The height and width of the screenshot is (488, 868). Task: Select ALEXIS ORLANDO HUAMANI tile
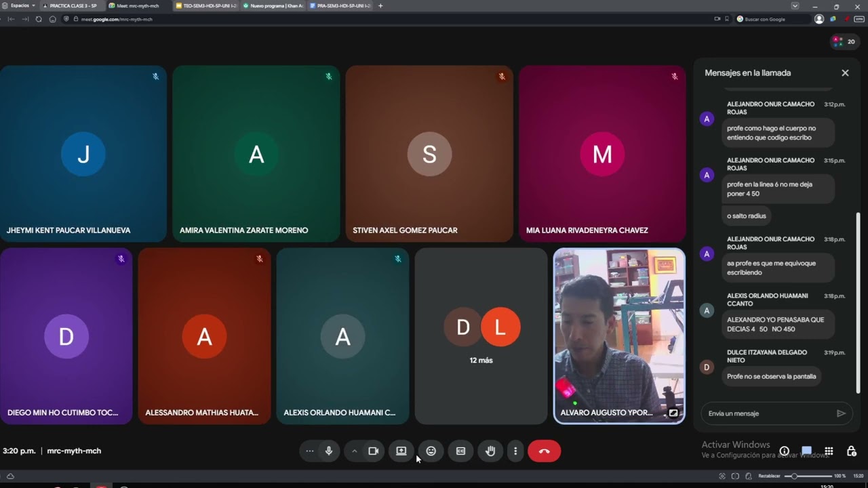click(x=342, y=336)
